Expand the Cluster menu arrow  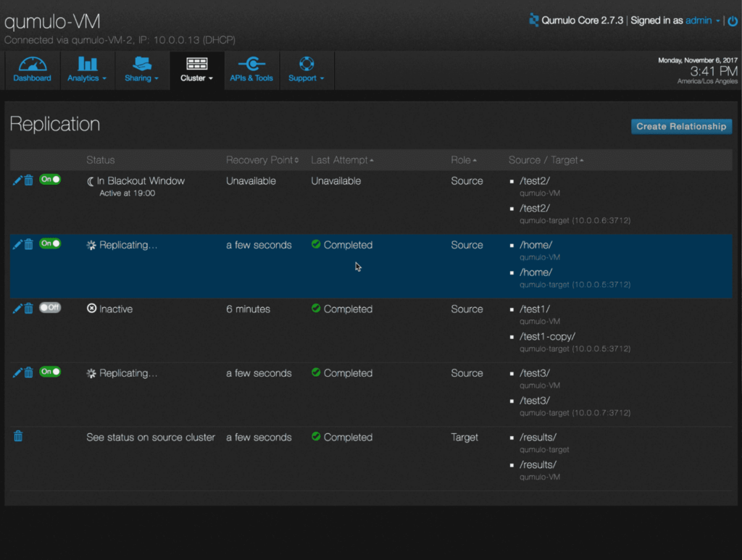point(211,78)
